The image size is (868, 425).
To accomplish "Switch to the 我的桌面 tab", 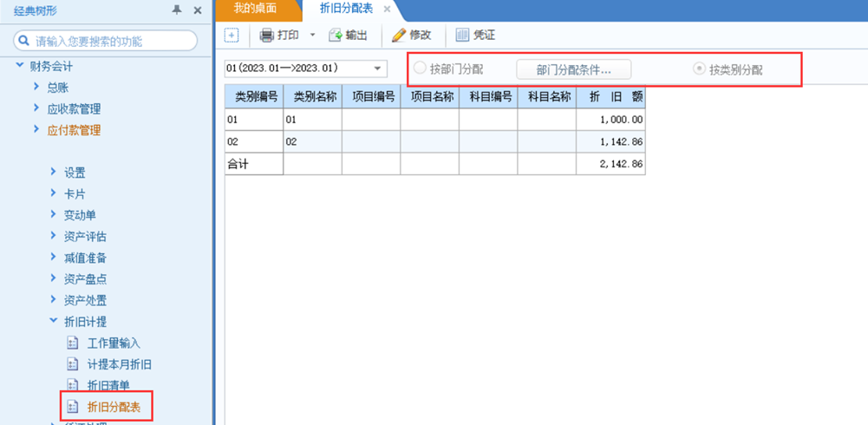I will point(255,9).
